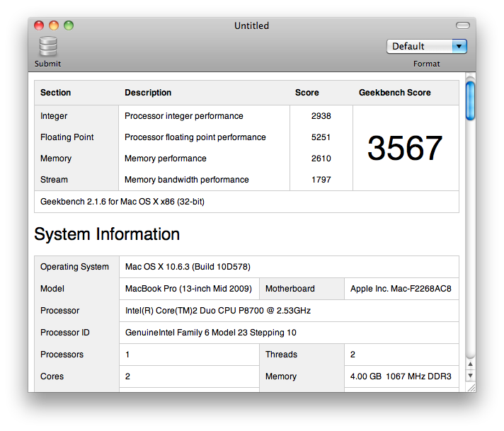Click 'Processor floating point performance' description

tap(195, 137)
